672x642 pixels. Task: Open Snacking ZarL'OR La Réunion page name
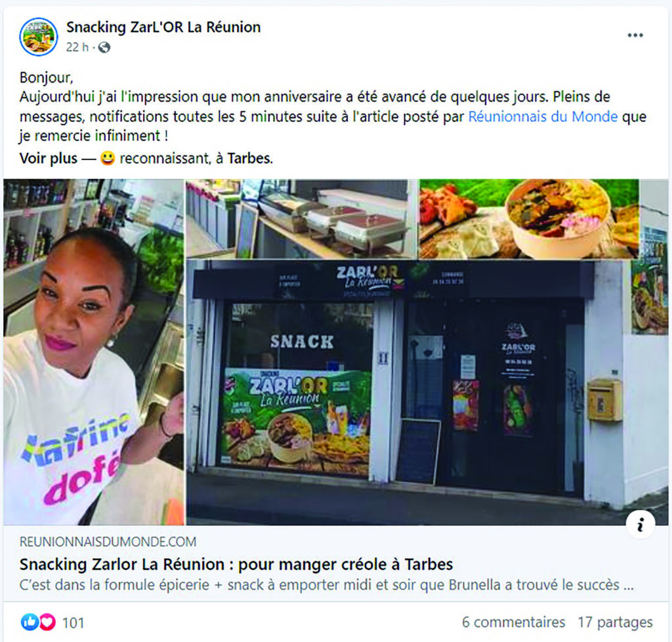163,28
